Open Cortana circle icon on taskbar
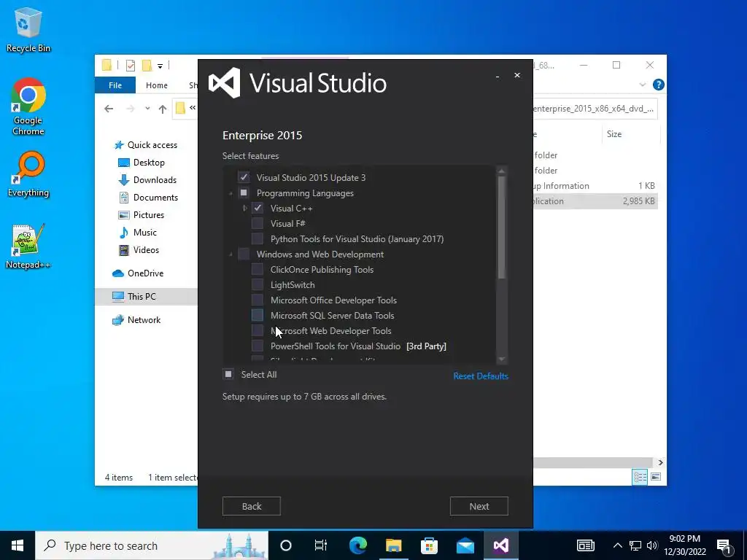 click(285, 545)
